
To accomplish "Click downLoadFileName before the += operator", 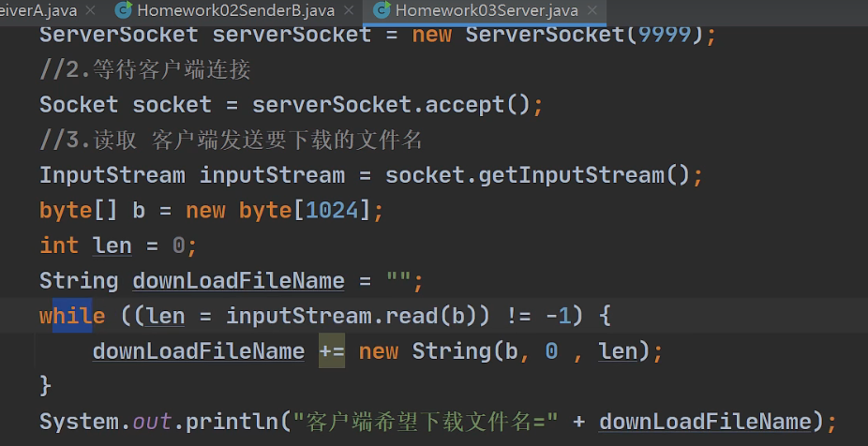I will (x=198, y=351).
